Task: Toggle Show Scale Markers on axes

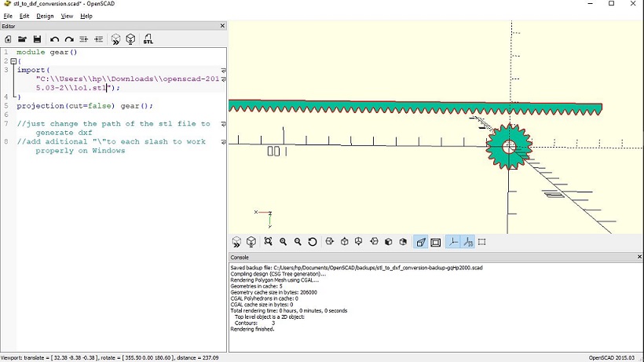Action: coord(468,242)
